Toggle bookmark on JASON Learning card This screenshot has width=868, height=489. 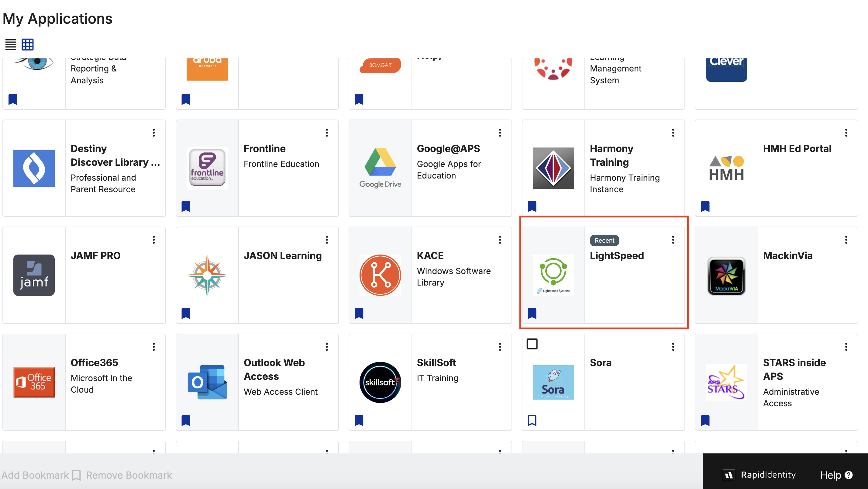click(x=186, y=313)
